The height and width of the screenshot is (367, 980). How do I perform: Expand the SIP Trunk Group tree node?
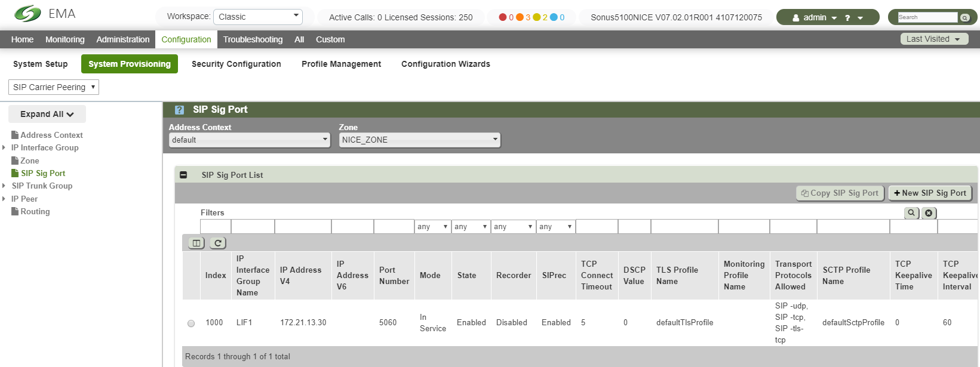(4, 186)
